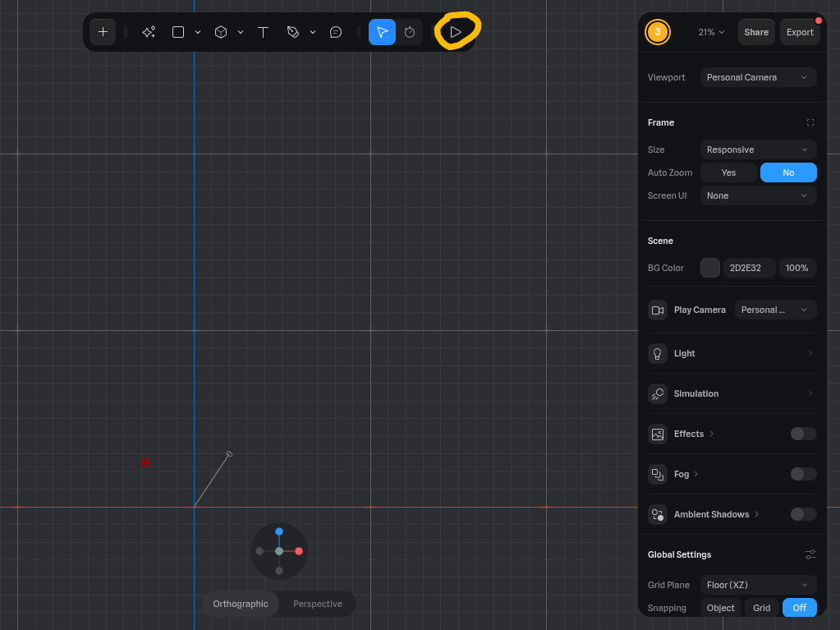
Task: Expand the Fog submenu arrow
Action: tap(695, 474)
